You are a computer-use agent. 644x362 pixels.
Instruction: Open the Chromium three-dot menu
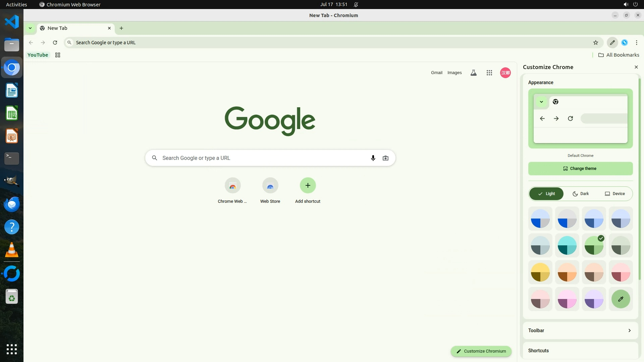(x=636, y=43)
